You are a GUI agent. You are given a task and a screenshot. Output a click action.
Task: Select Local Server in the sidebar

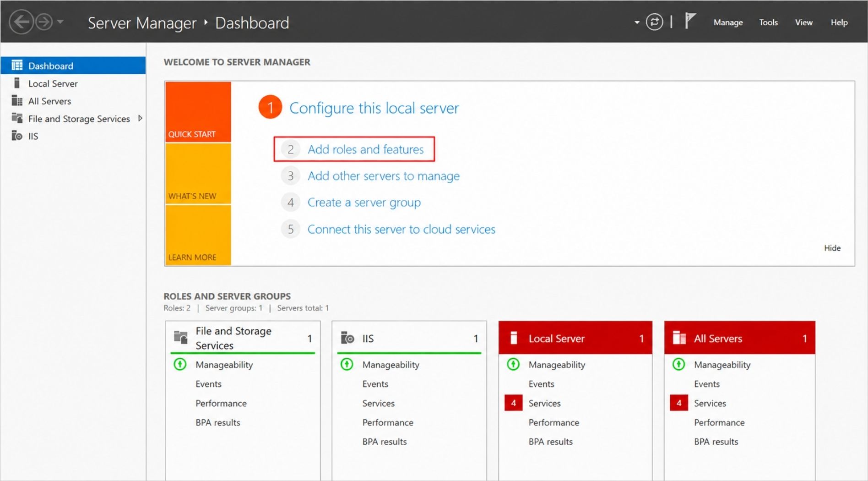(73, 83)
